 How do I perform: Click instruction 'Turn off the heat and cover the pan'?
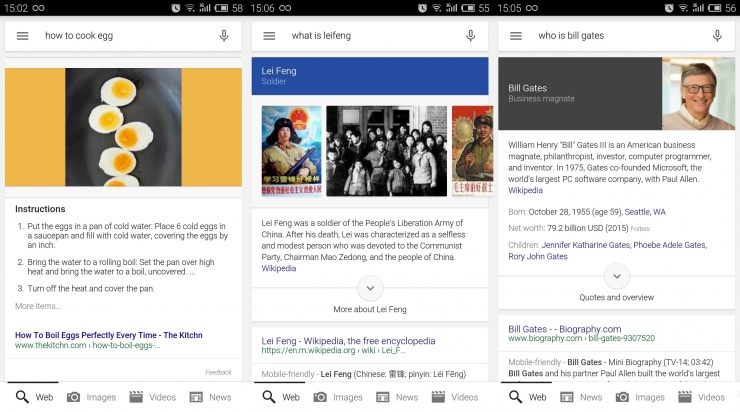[91, 288]
